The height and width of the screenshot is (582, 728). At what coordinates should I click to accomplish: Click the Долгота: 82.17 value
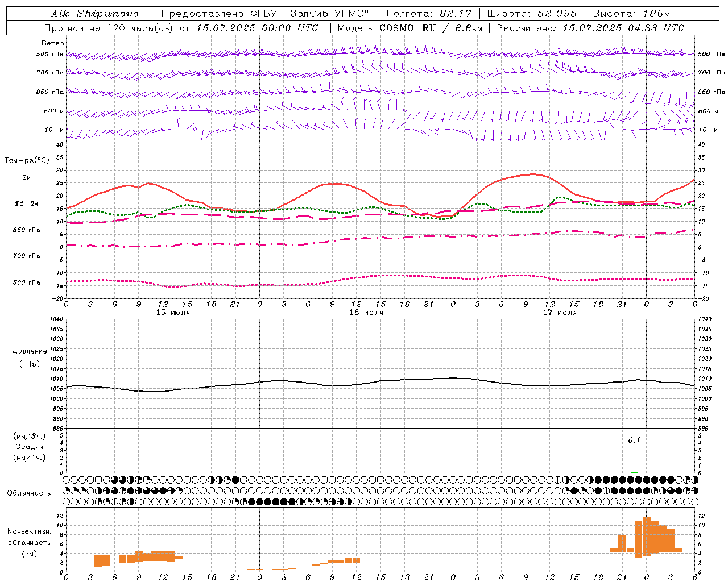point(429,14)
